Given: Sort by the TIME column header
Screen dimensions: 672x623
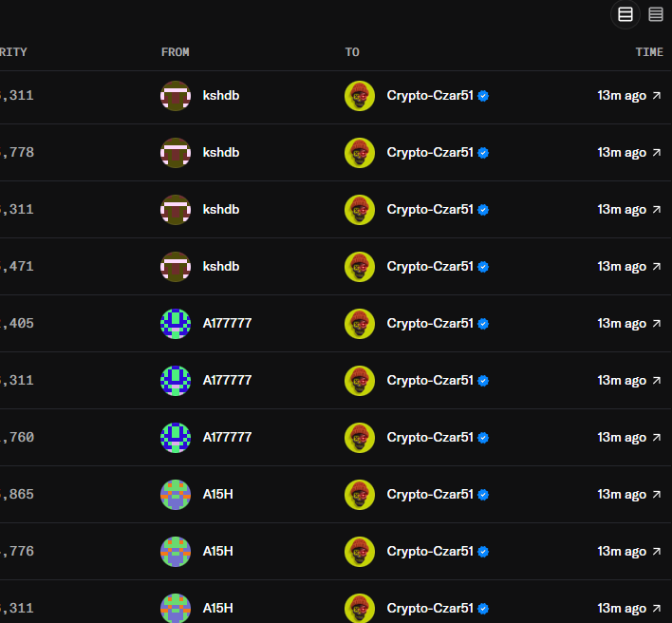Looking at the screenshot, I should [x=649, y=52].
